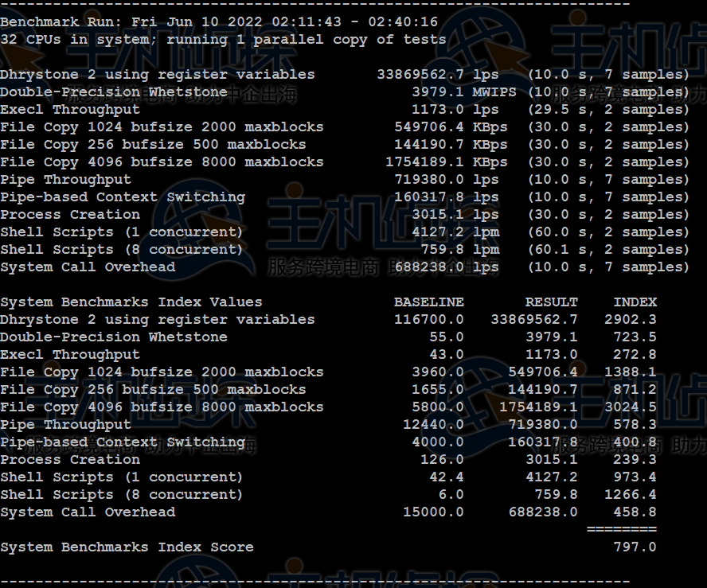This screenshot has height=588, width=707.
Task: Select the 'INDEX' column header
Action: pyautogui.click(x=635, y=302)
